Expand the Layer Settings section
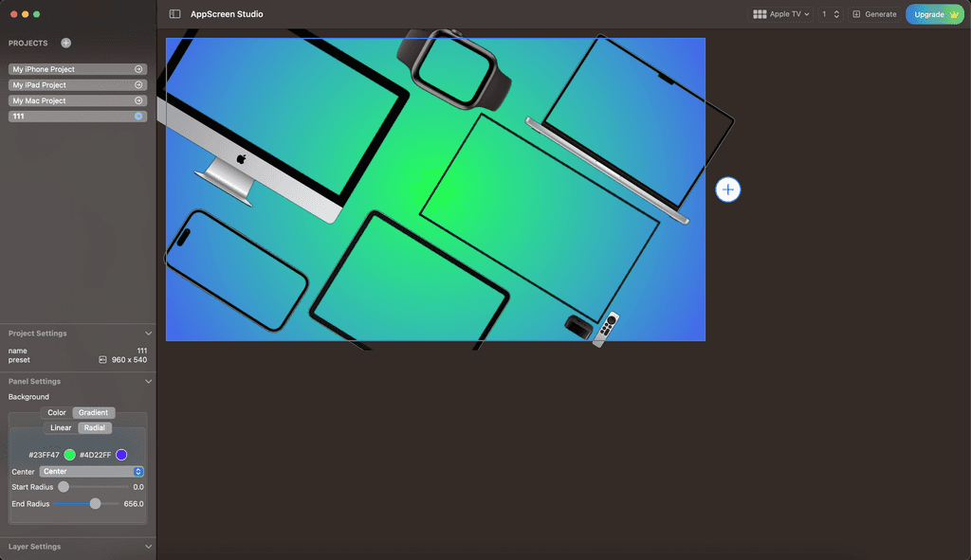The width and height of the screenshot is (971, 560). [x=148, y=547]
